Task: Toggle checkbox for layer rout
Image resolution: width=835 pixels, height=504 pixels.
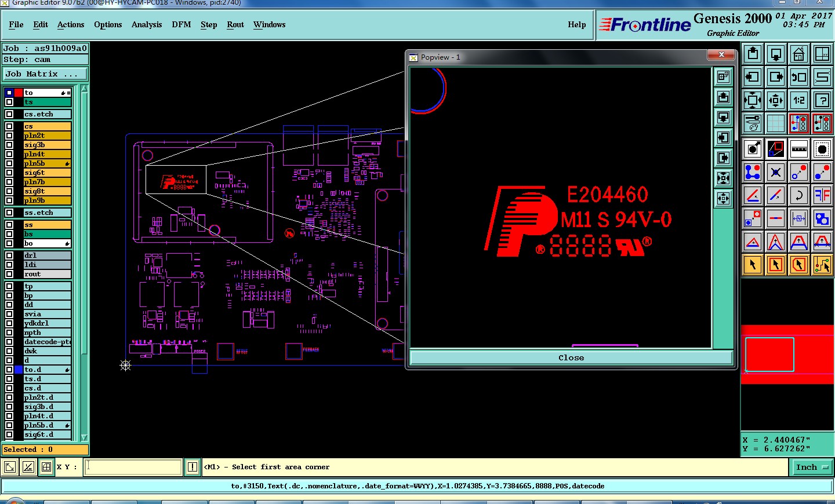Action: (9, 274)
